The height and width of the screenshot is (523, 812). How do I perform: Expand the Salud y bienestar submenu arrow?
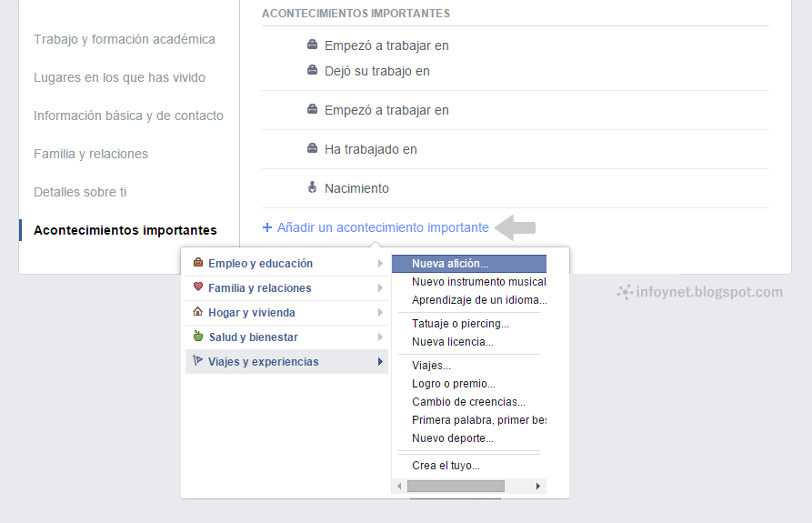[380, 337]
